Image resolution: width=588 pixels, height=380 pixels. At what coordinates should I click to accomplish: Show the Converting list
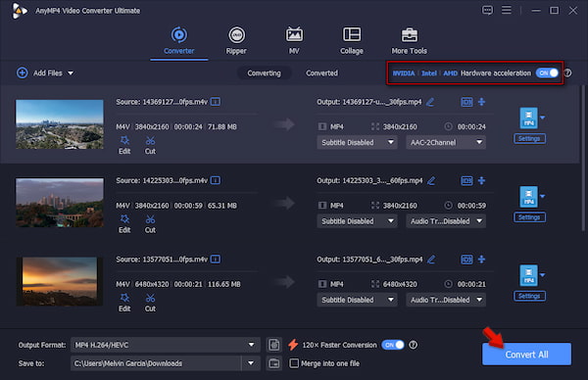click(x=264, y=73)
